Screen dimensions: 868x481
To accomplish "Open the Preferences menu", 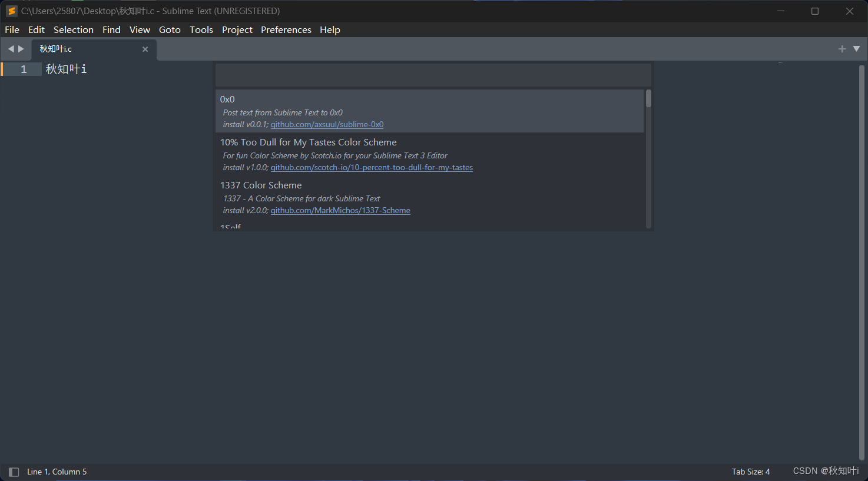I will tap(286, 29).
